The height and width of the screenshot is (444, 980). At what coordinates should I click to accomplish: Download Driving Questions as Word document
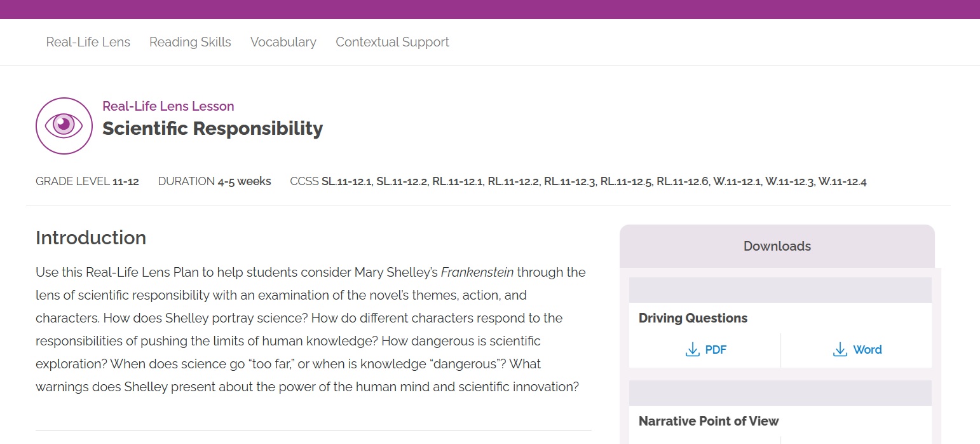[867, 350]
